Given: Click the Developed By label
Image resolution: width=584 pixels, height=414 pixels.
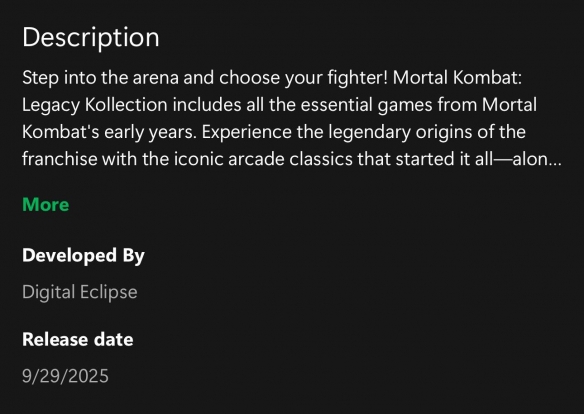Looking at the screenshot, I should [x=83, y=256].
